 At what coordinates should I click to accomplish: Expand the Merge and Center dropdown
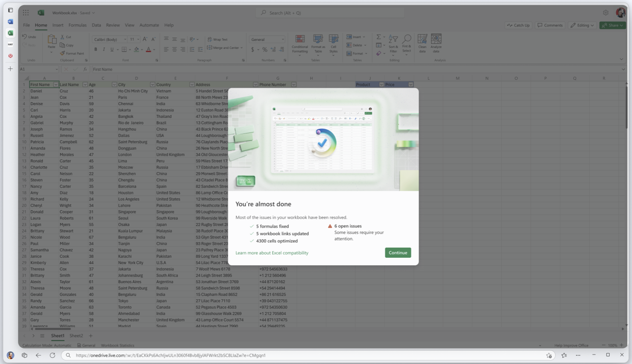pyautogui.click(x=241, y=48)
